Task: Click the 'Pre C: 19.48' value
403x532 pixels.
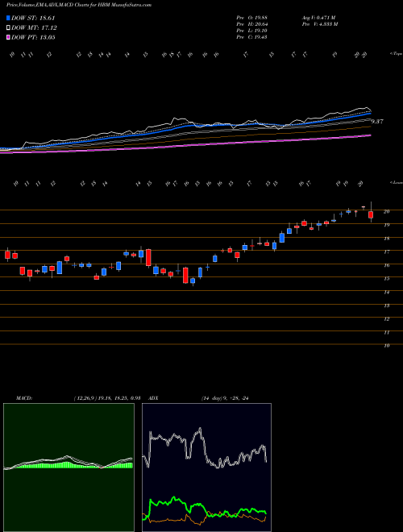Action: point(252,37)
